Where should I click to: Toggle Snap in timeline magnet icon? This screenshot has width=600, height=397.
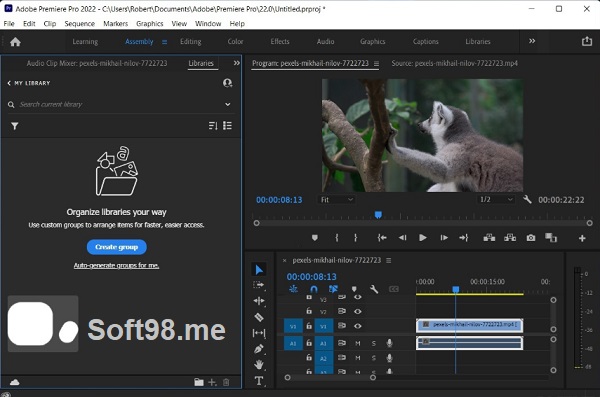(314, 289)
